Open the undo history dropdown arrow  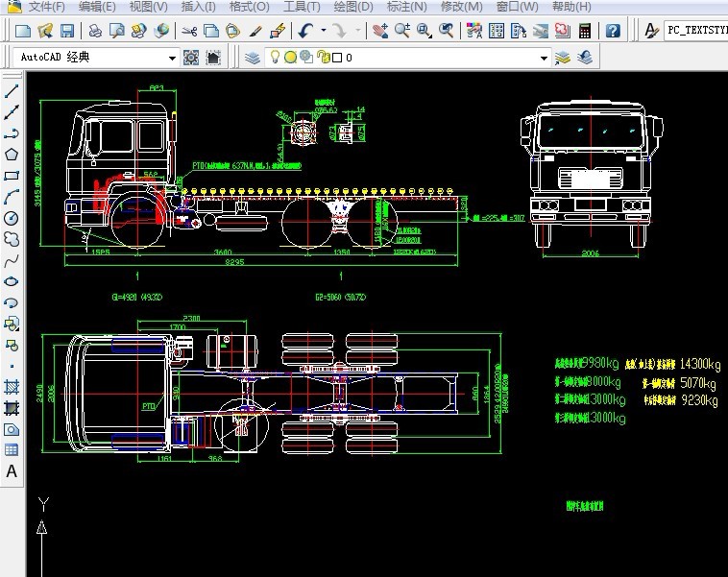point(323,31)
